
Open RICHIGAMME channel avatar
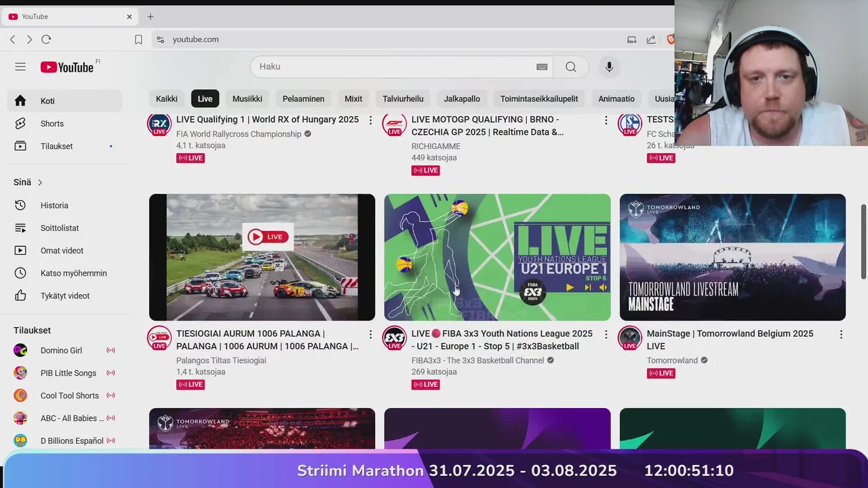pos(395,124)
